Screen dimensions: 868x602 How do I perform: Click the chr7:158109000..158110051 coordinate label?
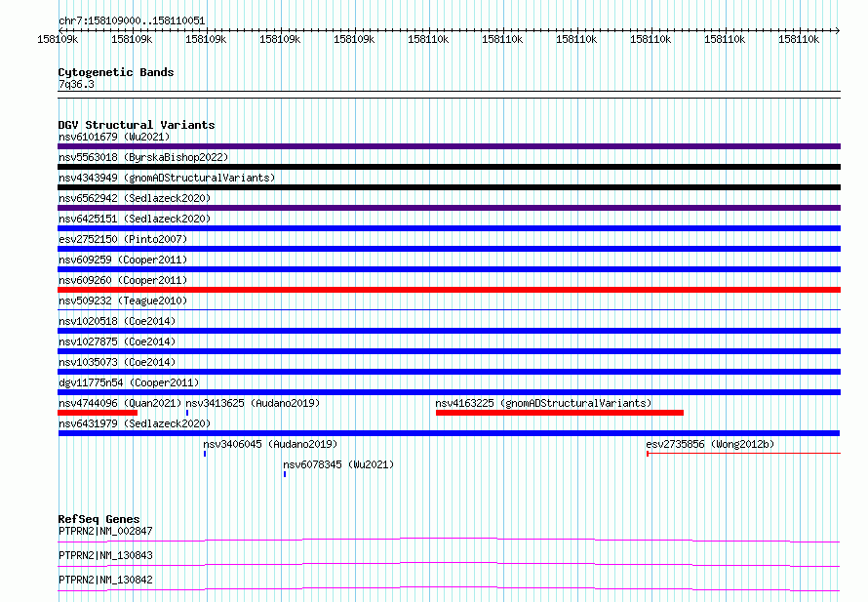132,20
